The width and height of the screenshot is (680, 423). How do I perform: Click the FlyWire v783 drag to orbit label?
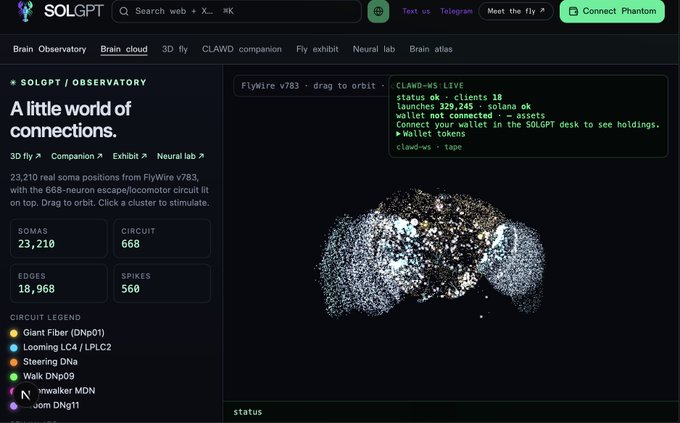311,86
